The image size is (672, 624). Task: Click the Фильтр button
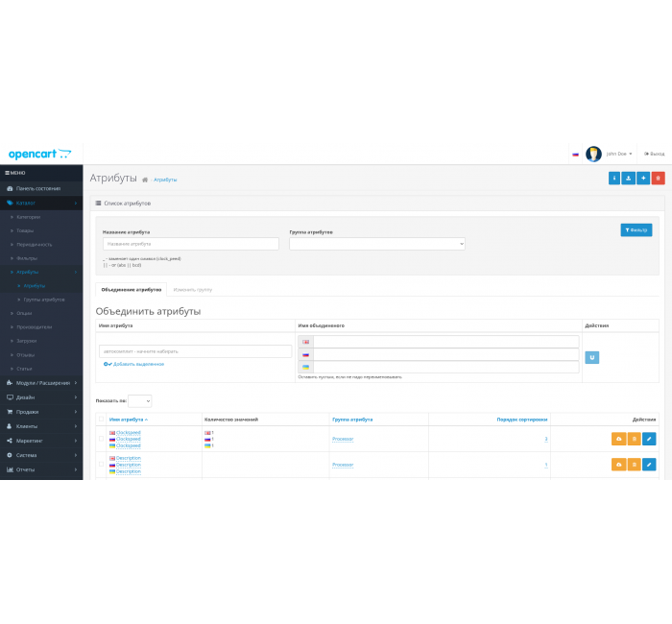pyautogui.click(x=636, y=230)
